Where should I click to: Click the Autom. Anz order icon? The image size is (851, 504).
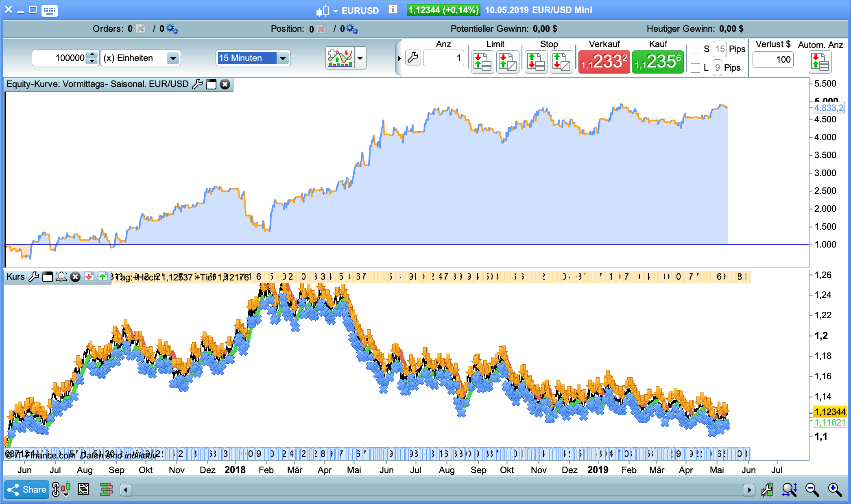click(820, 63)
